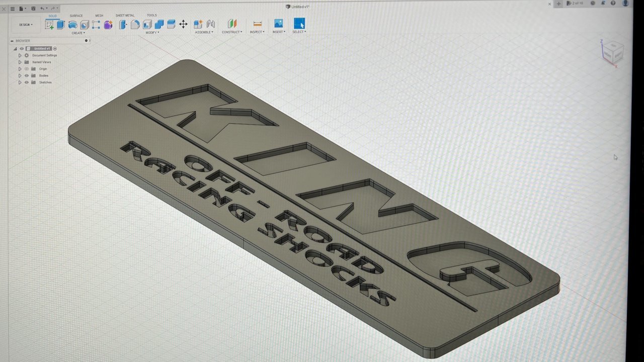This screenshot has width=644, height=362.
Task: Select the Hole tool
Action: [84, 25]
